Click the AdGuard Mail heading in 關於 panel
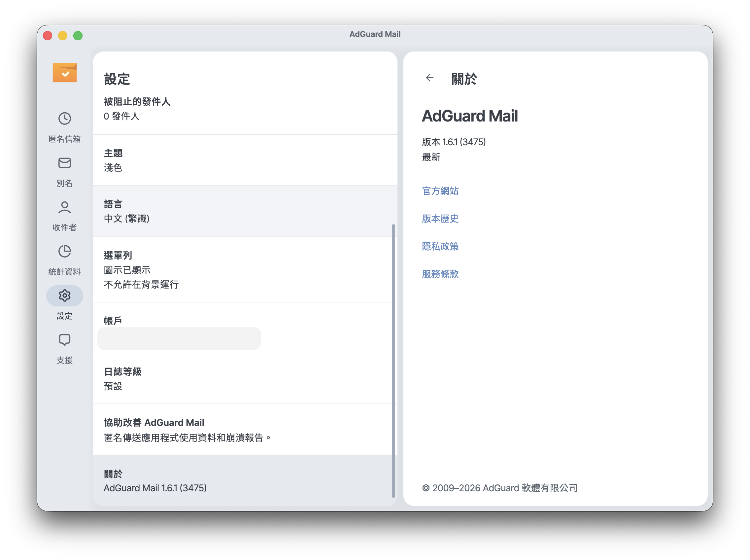 pos(469,116)
